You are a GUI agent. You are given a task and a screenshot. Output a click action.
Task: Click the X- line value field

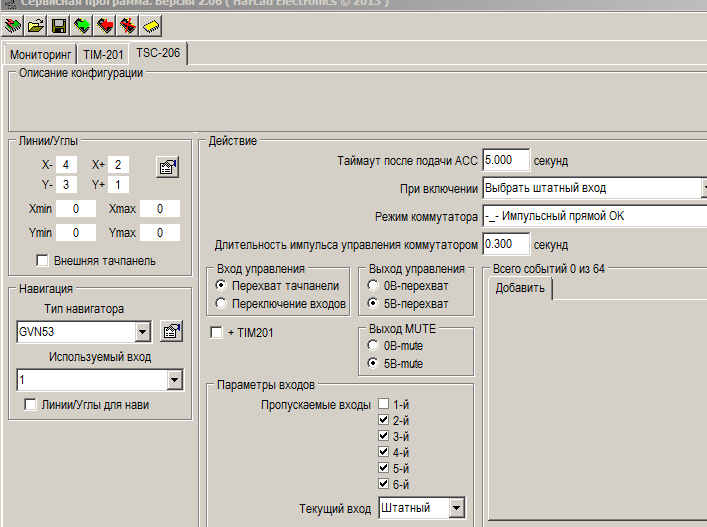click(66, 165)
